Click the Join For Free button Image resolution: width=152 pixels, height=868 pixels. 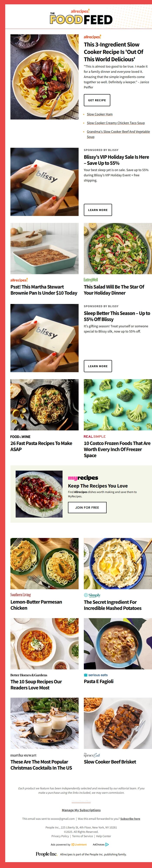point(87,508)
